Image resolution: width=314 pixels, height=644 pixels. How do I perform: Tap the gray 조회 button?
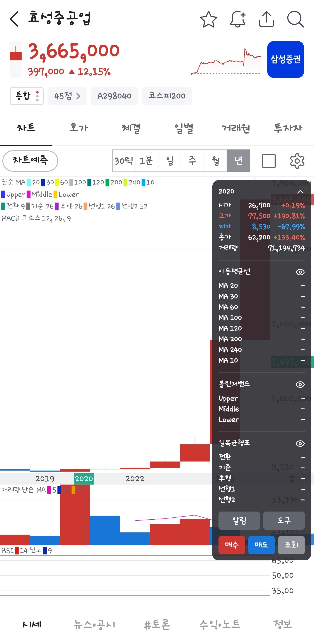[291, 545]
